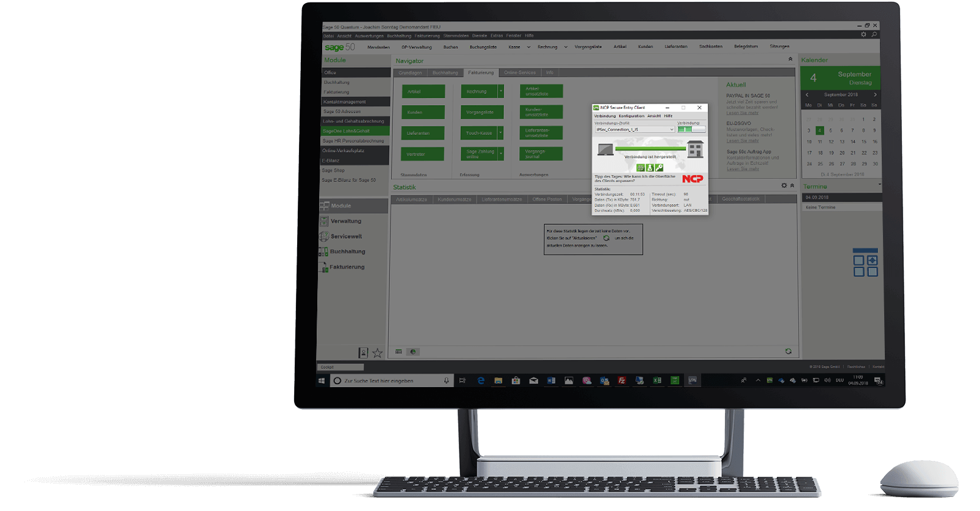The width and height of the screenshot is (980, 511).
Task: Click the NCP user download icon
Action: tap(650, 168)
